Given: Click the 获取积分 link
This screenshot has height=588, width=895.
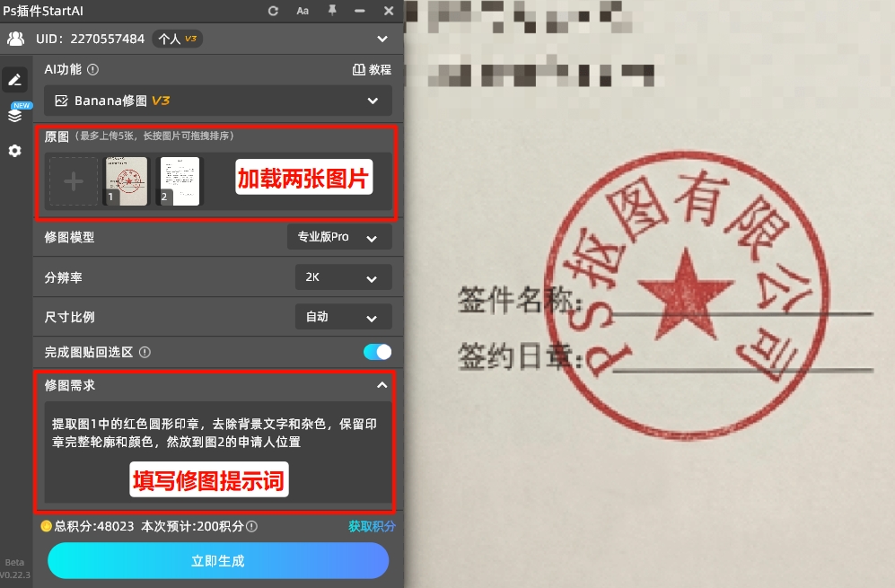Looking at the screenshot, I should (371, 526).
